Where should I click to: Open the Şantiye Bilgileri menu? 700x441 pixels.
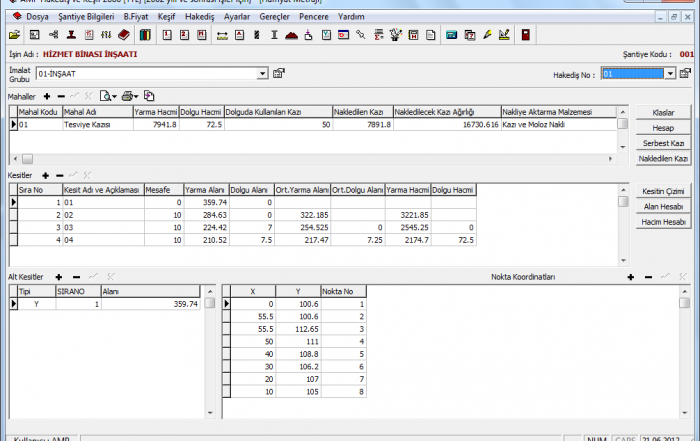coord(86,17)
